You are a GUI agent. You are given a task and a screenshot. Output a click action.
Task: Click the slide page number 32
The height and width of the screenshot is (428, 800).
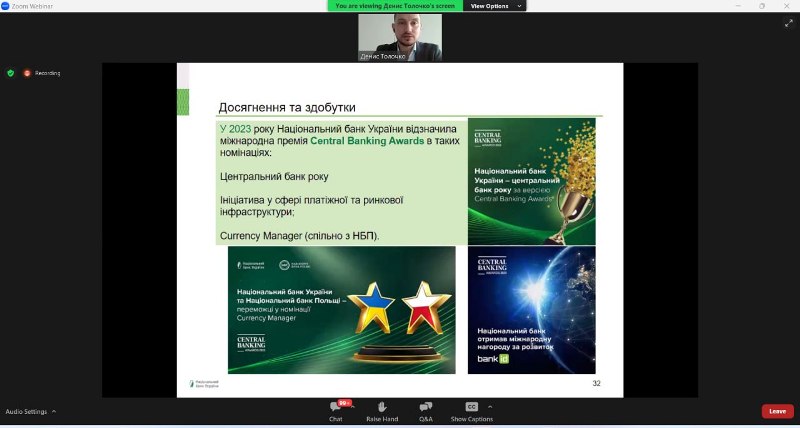[596, 383]
